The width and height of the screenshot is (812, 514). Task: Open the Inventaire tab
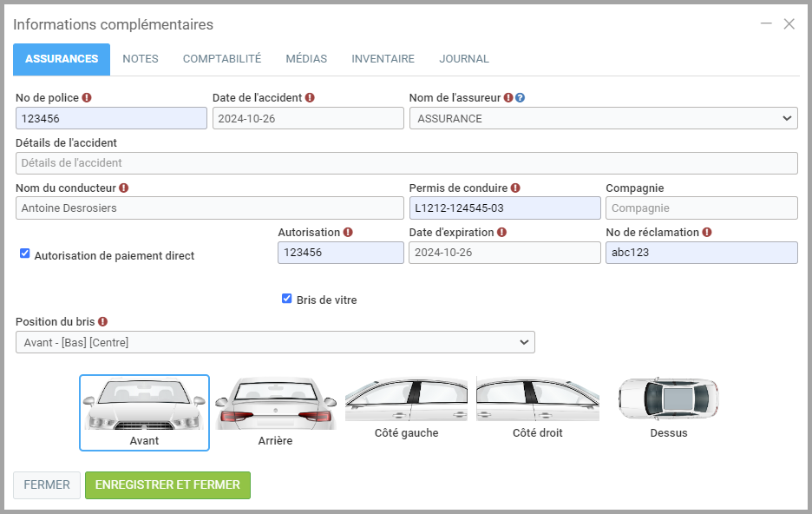tap(383, 59)
